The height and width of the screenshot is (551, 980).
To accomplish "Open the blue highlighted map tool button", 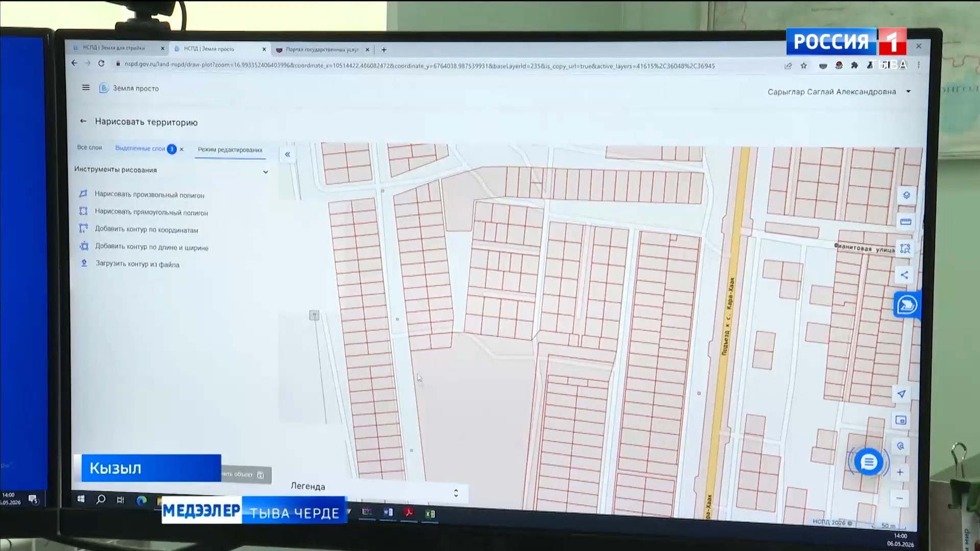I will point(906,305).
